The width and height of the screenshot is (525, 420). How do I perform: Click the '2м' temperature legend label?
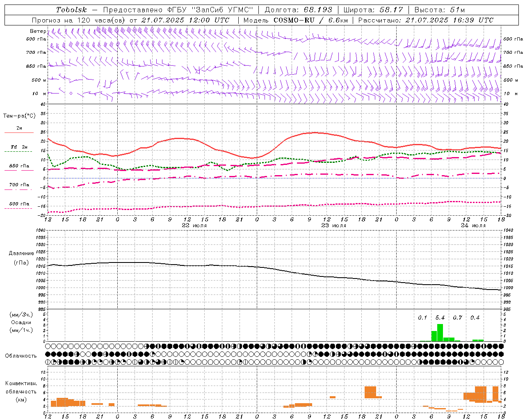(x=19, y=128)
